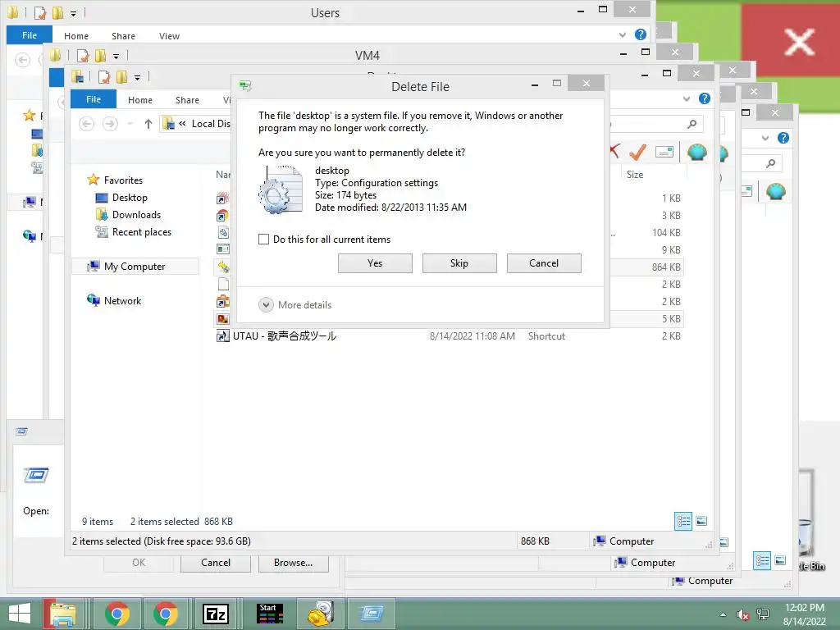Cancel the Delete File dialog

(544, 263)
